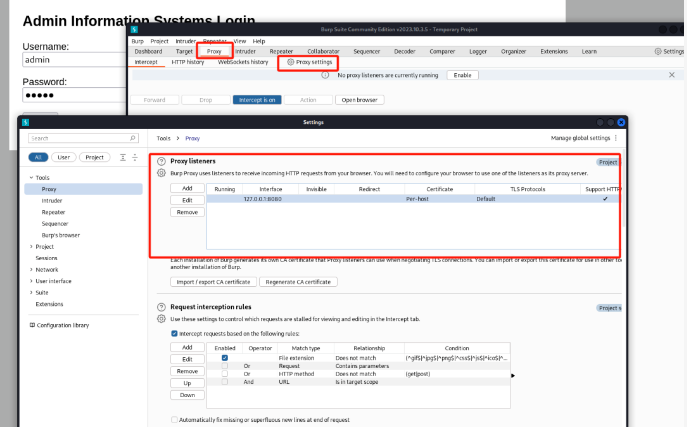
Task: Open the Learn tab
Action: [589, 51]
